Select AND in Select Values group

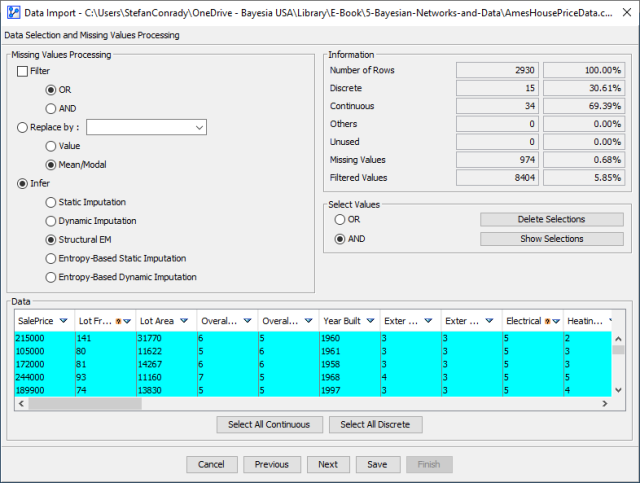(340, 239)
